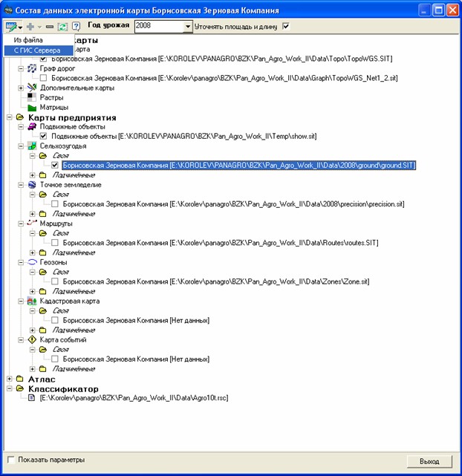
Task: Click the Карта событий warning icon
Action: tap(32, 339)
